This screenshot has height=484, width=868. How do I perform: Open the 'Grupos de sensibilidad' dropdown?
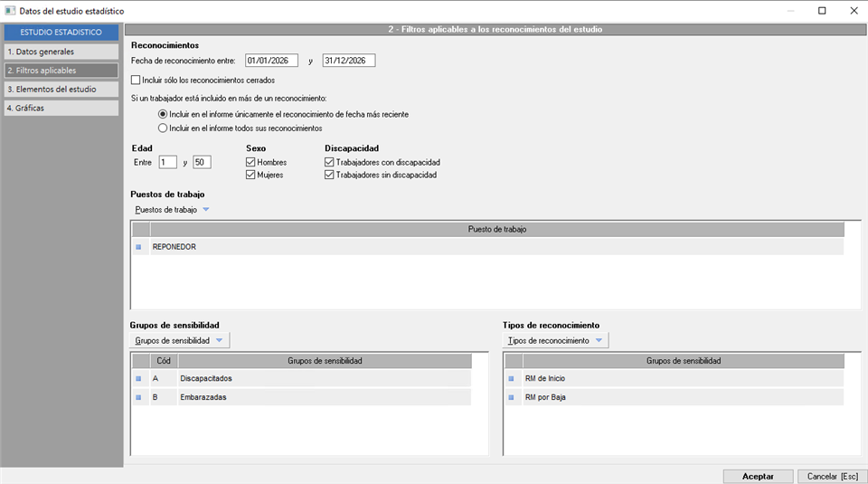click(179, 340)
